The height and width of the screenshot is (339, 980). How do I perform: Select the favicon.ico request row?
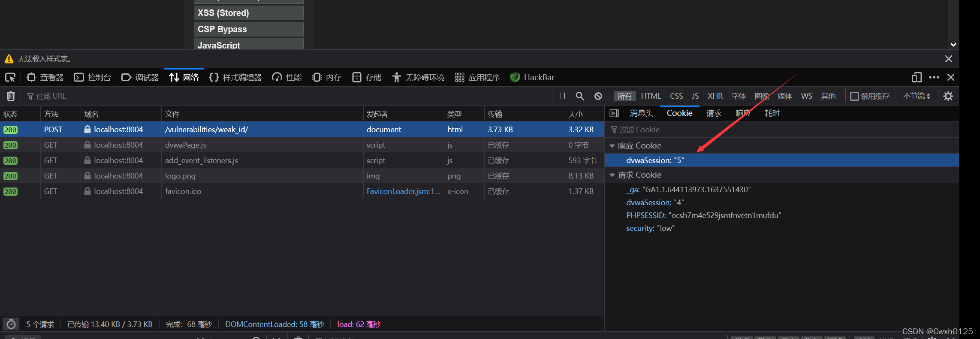pos(302,191)
